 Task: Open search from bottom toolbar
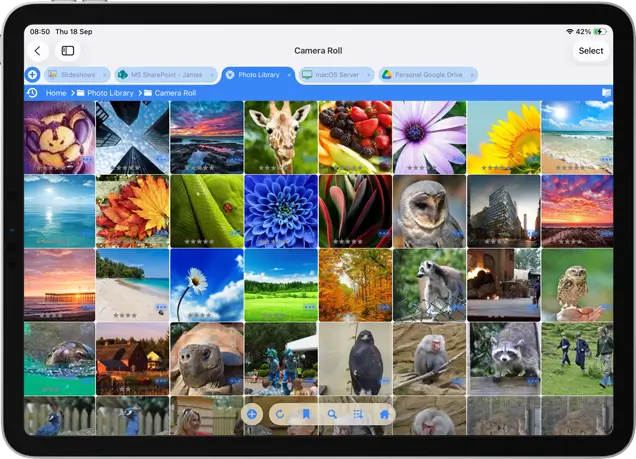click(332, 414)
